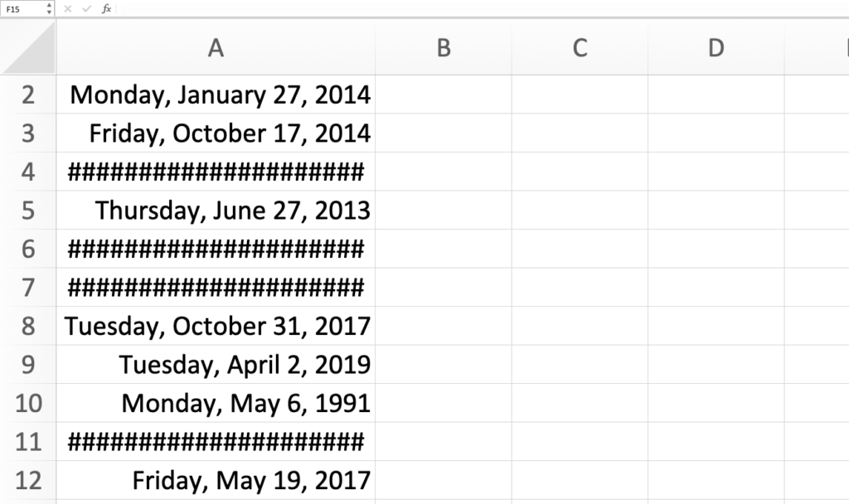Click the Name Box showing F15

coord(22,8)
